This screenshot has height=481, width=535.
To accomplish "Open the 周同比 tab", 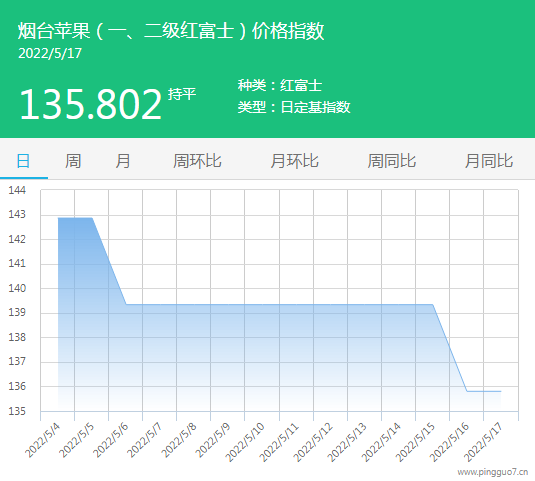I will (x=392, y=161).
